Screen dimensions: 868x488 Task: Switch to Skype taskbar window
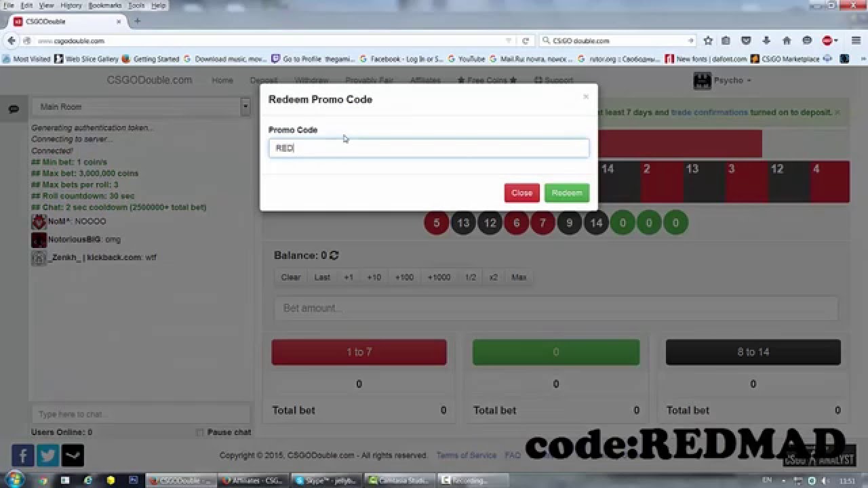point(326,481)
